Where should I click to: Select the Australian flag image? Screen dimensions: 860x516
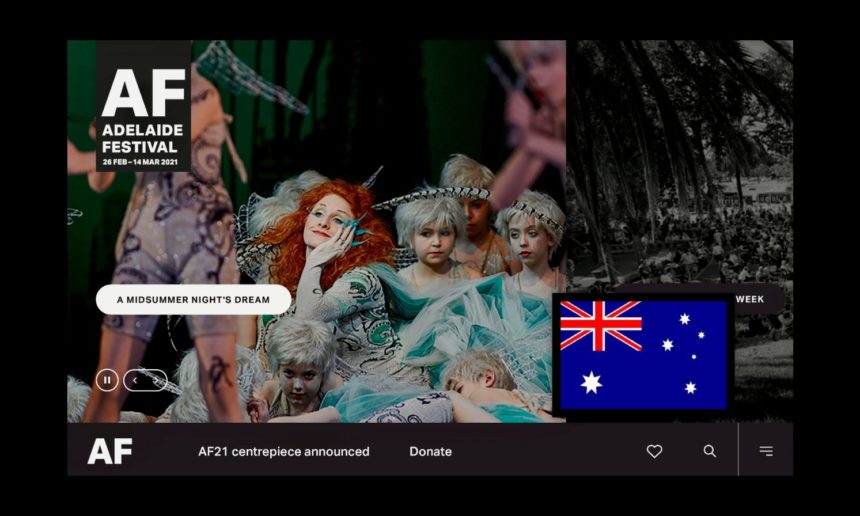(643, 355)
